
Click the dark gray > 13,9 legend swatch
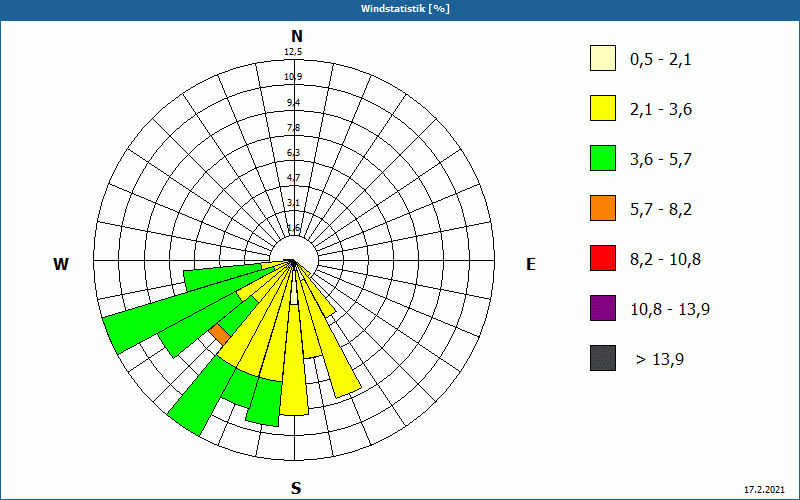click(x=603, y=358)
